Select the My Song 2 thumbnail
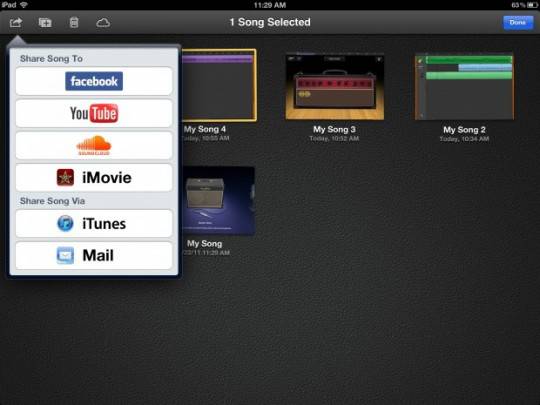The width and height of the screenshot is (540, 405). coord(465,86)
